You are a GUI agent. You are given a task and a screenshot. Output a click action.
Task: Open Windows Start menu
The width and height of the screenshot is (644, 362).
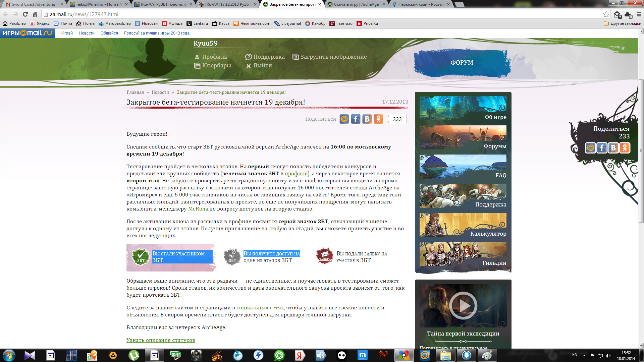click(9, 355)
